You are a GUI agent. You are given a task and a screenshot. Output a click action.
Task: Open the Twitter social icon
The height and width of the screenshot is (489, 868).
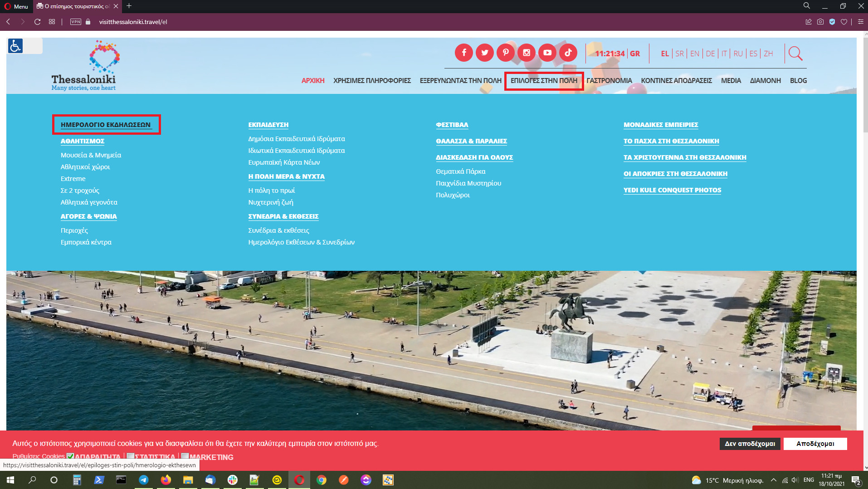(484, 53)
